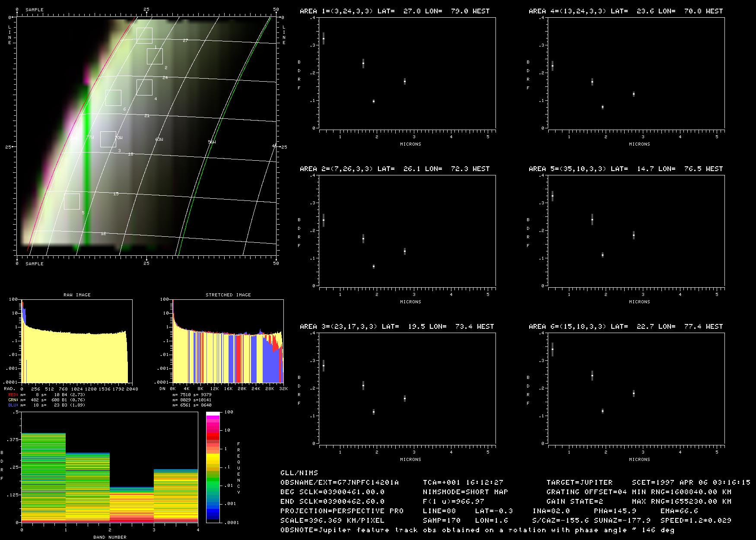The height and width of the screenshot is (540, 756).
Task: Click the first data point in the AREA 2 plot
Action: 324,220
